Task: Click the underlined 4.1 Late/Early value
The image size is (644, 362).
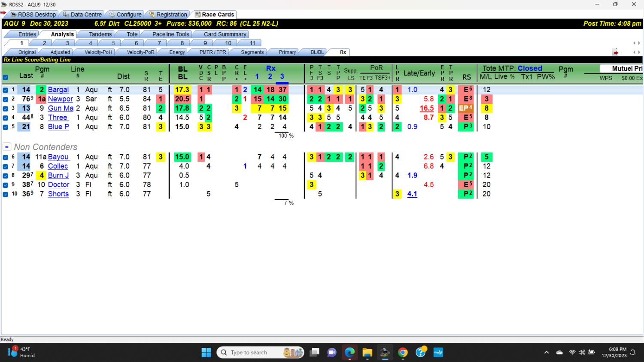Action: (x=412, y=194)
